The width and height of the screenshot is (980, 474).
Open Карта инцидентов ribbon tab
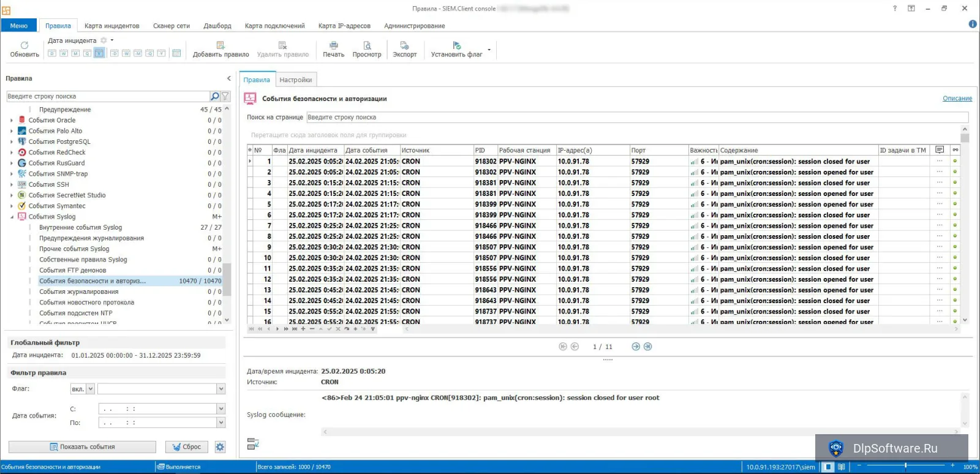click(111, 26)
